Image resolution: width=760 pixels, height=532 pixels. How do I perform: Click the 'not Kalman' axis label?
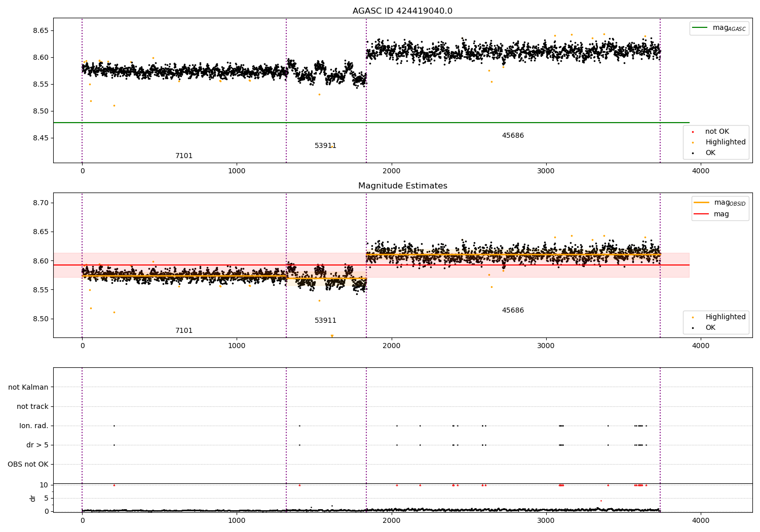pyautogui.click(x=28, y=388)
